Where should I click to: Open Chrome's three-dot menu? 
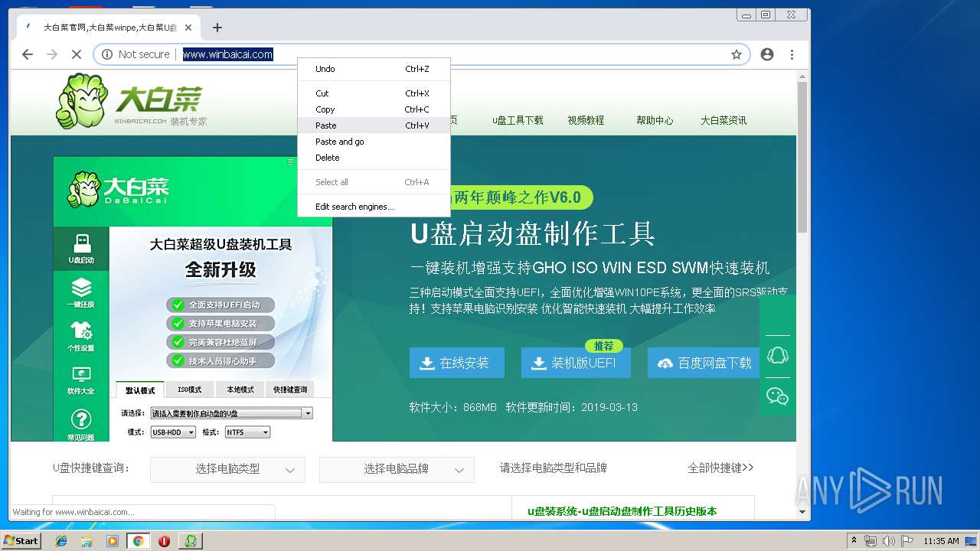(792, 54)
